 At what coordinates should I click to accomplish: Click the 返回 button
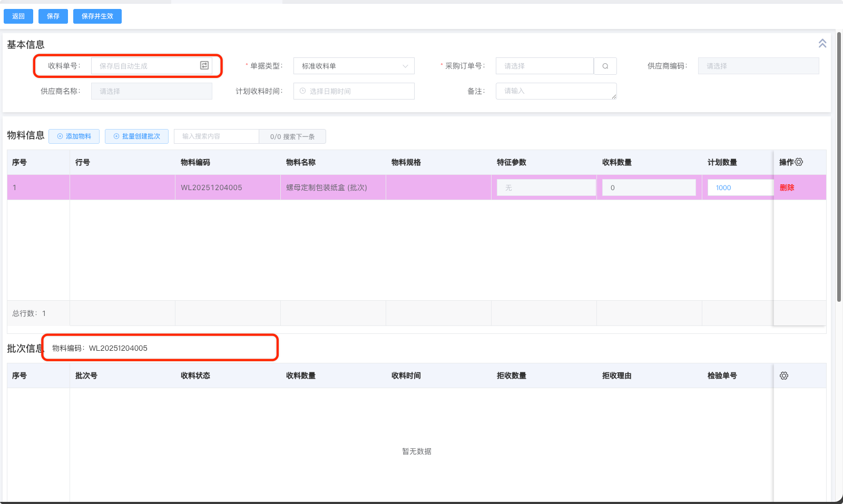(x=18, y=16)
